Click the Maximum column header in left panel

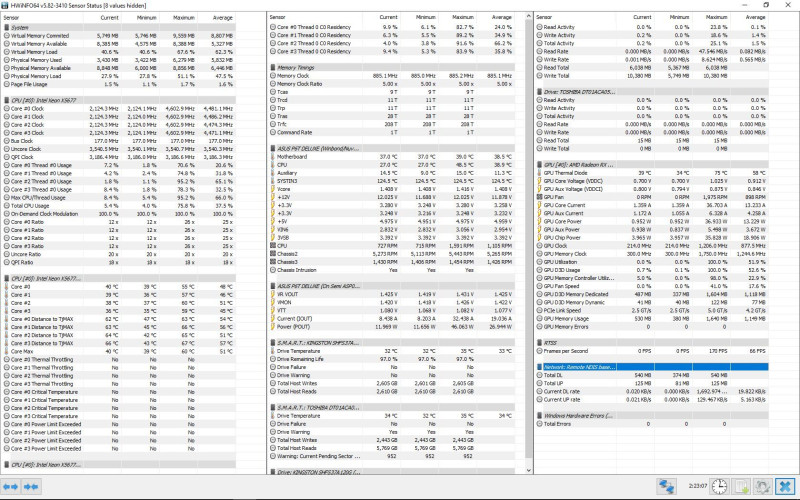click(x=178, y=17)
